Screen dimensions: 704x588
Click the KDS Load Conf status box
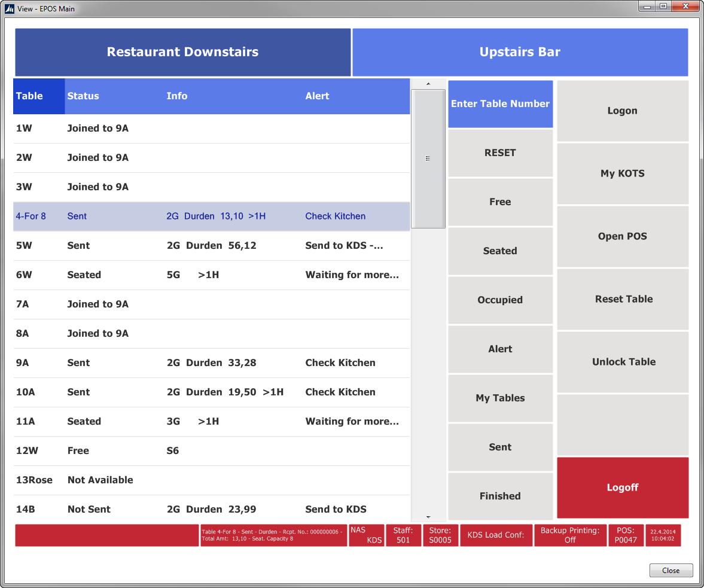pos(496,535)
